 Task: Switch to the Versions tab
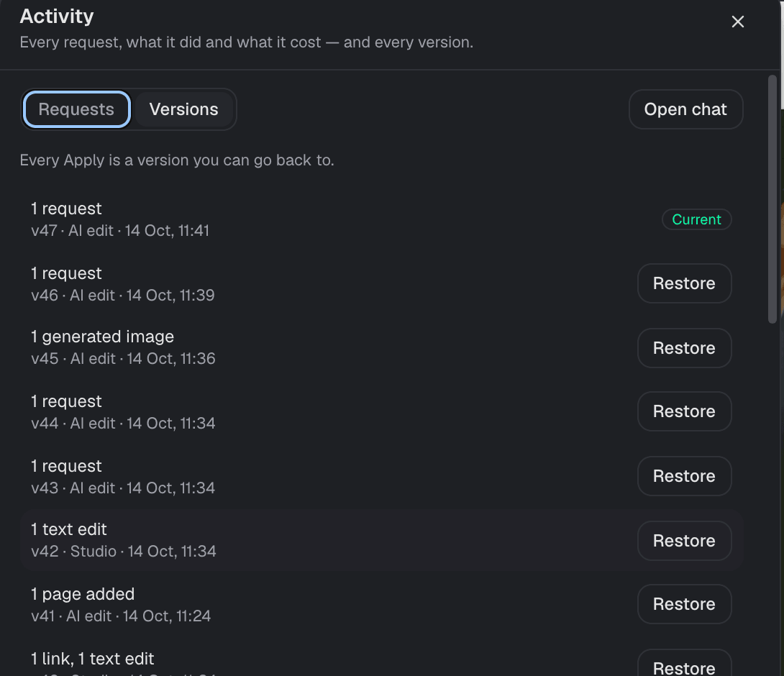pos(183,109)
